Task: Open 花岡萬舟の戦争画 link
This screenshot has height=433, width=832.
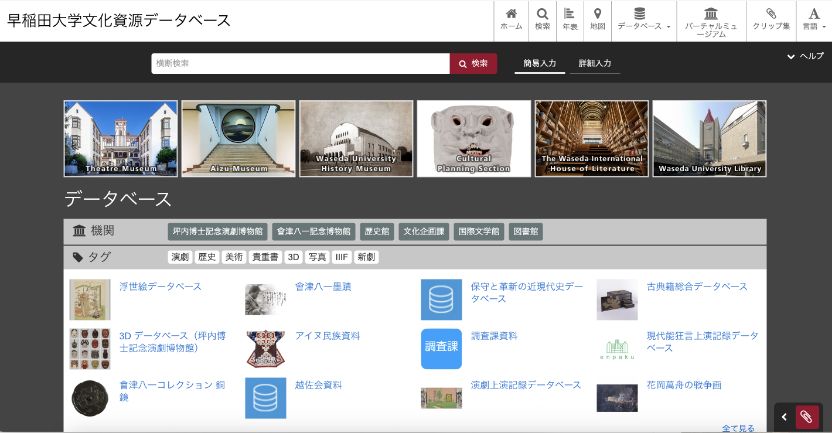Action: pyautogui.click(x=683, y=385)
